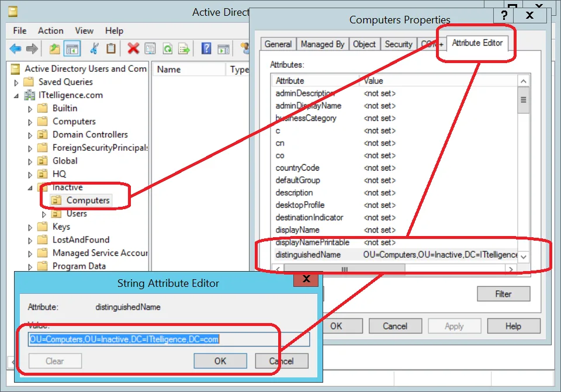The width and height of the screenshot is (561, 392).
Task: Click the Paste clipboard toolbar icon
Action: tap(111, 48)
